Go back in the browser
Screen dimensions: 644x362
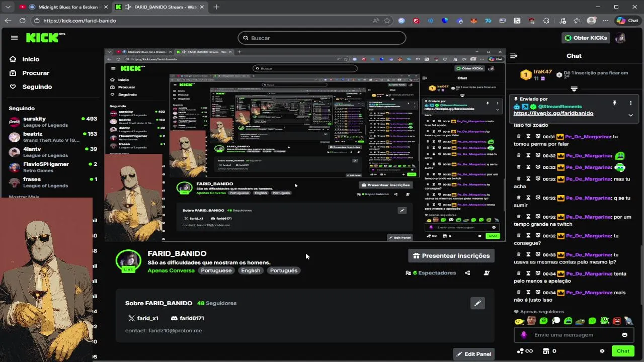(x=8, y=21)
